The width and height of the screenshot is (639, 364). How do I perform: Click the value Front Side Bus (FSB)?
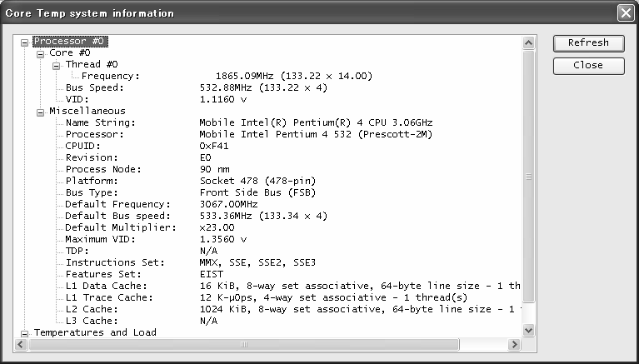[x=258, y=192]
